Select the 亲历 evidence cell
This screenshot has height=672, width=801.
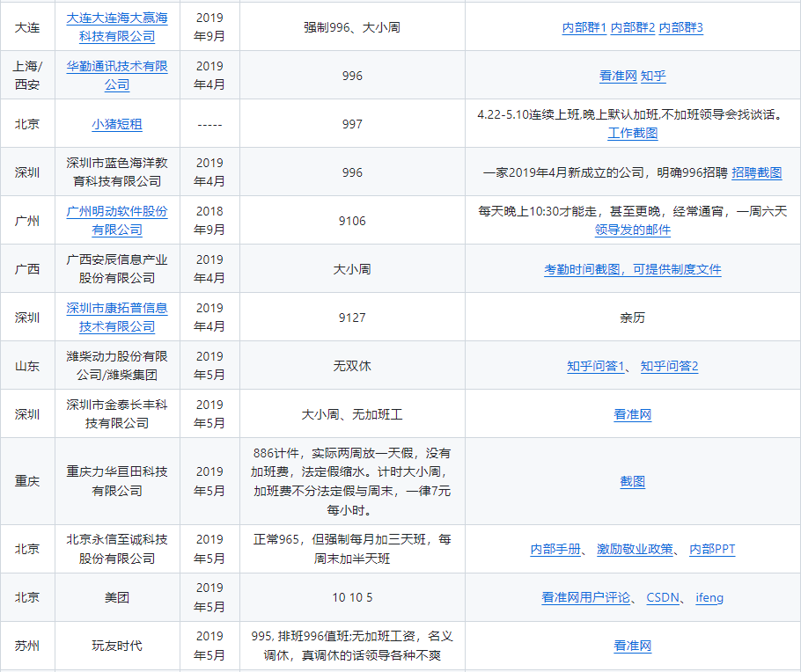tap(633, 318)
